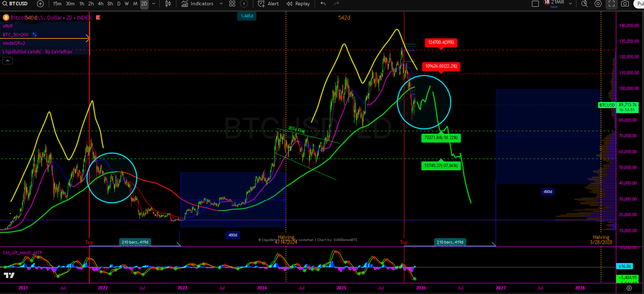The width and height of the screenshot is (644, 294).
Task: Select the VRVP indicator legend
Action: point(8,25)
